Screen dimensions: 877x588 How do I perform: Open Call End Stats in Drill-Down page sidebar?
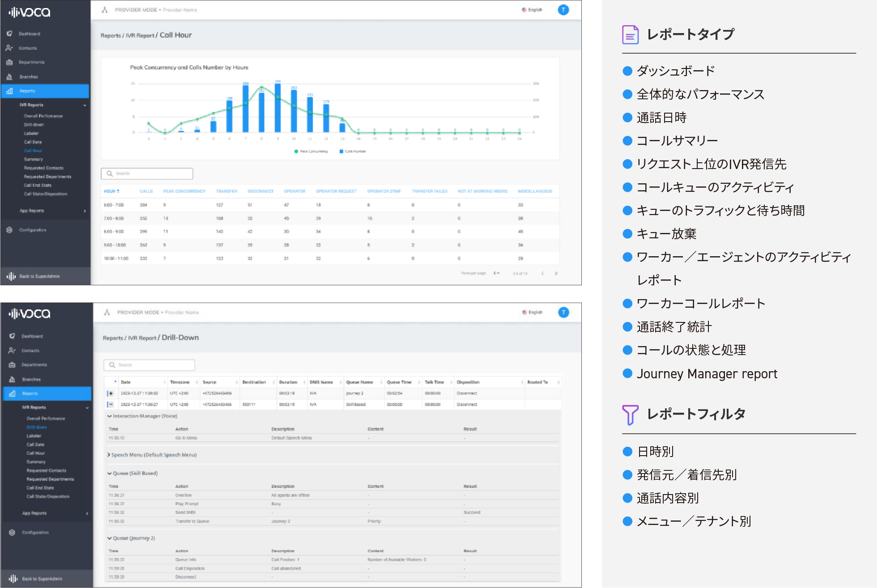[40, 488]
